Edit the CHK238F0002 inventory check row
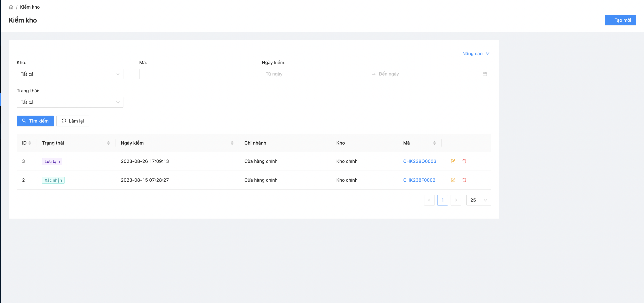 (453, 180)
